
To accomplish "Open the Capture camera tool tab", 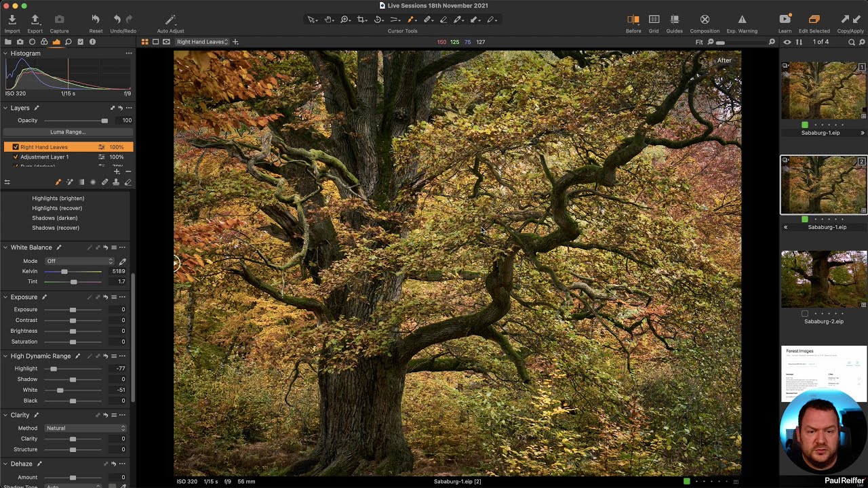I will point(20,42).
